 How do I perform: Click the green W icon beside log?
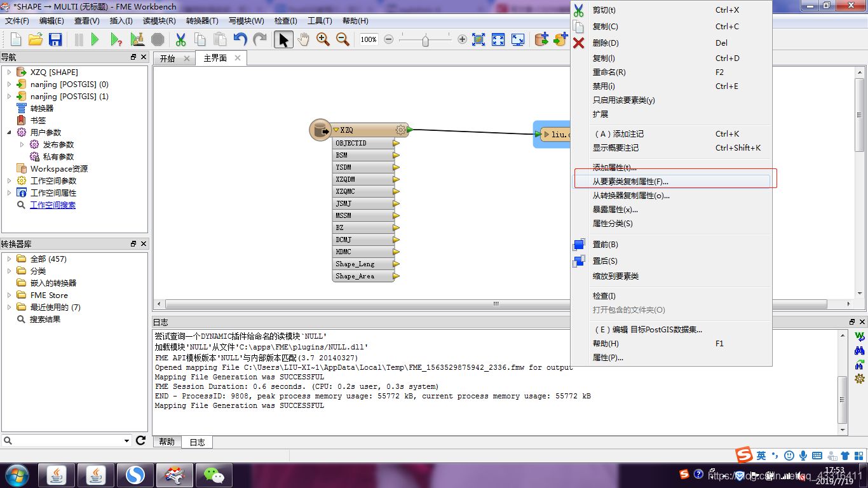860,336
